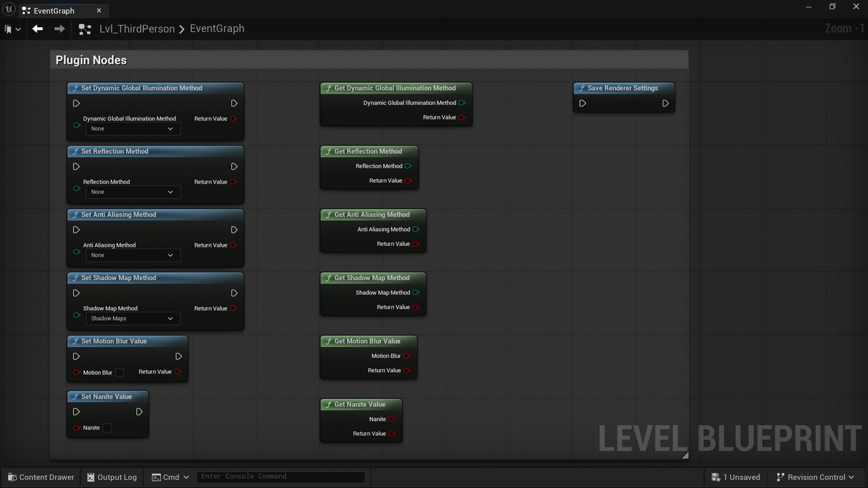Enable the Nanite checkbox on Set Nanite Value
This screenshot has width=868, height=488.
tap(106, 428)
